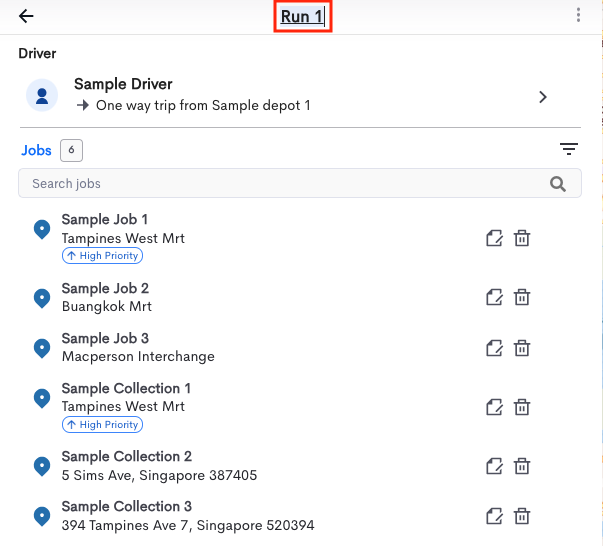Edit the Run 1 title field
Screen dimensions: 603x546
click(x=303, y=17)
